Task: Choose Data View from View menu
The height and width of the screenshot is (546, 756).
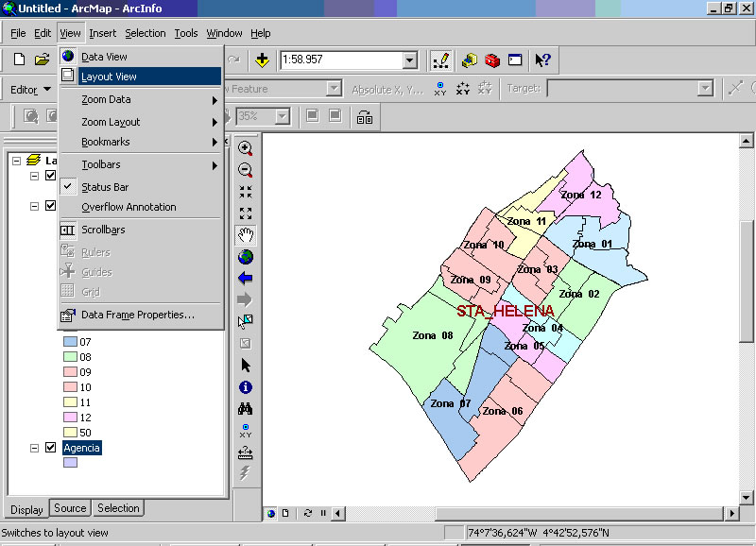Action: point(140,57)
